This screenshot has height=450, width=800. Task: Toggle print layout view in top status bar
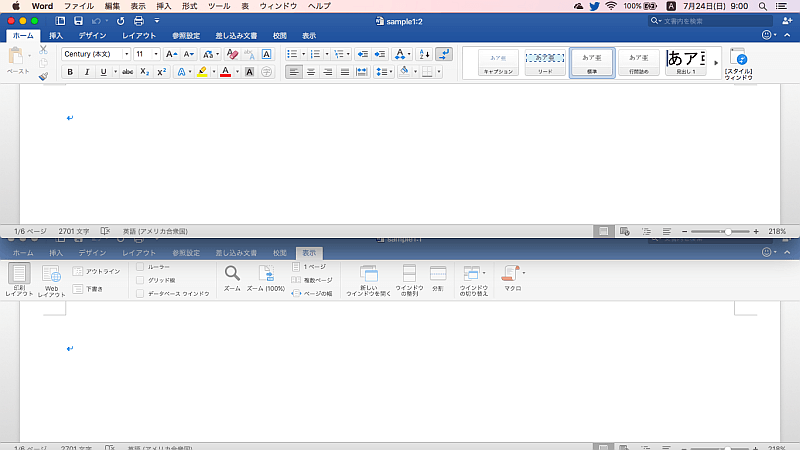pos(603,231)
